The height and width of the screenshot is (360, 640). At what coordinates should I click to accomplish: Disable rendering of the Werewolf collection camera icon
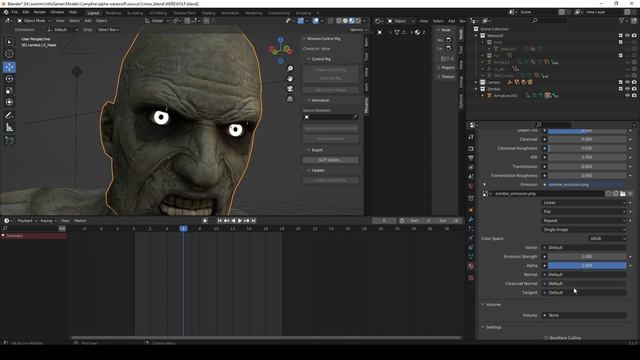(634, 36)
